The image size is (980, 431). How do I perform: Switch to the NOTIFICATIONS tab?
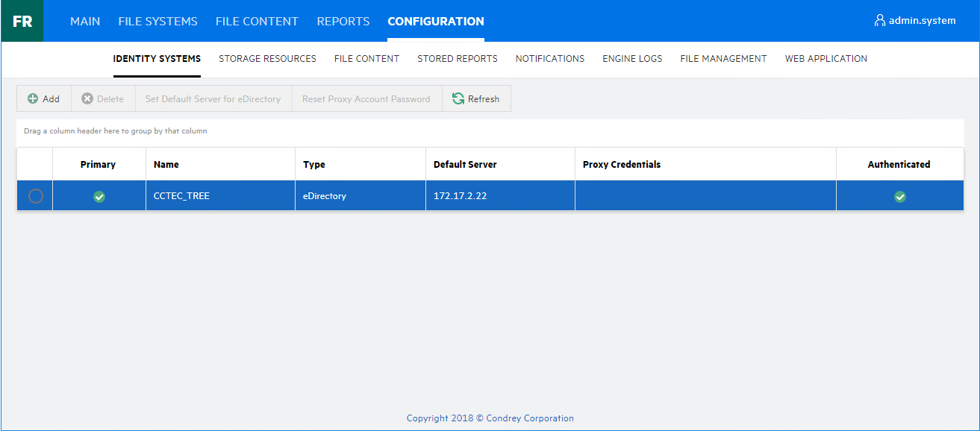point(550,58)
